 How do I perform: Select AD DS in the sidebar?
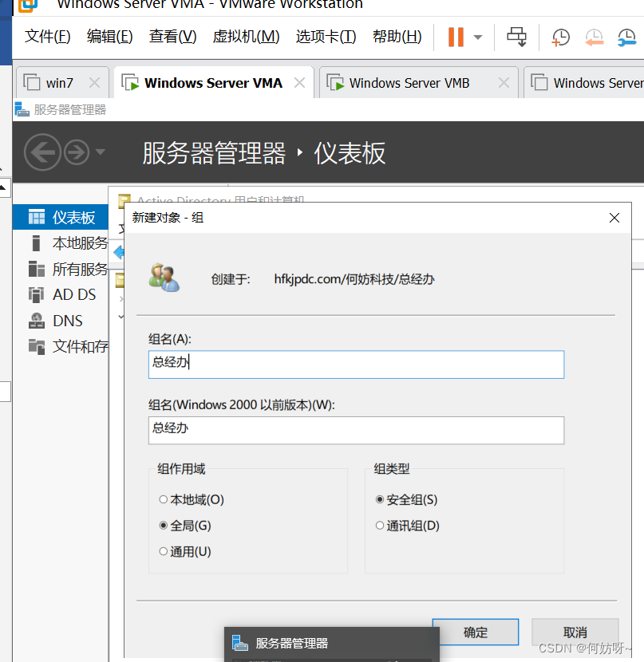74,294
